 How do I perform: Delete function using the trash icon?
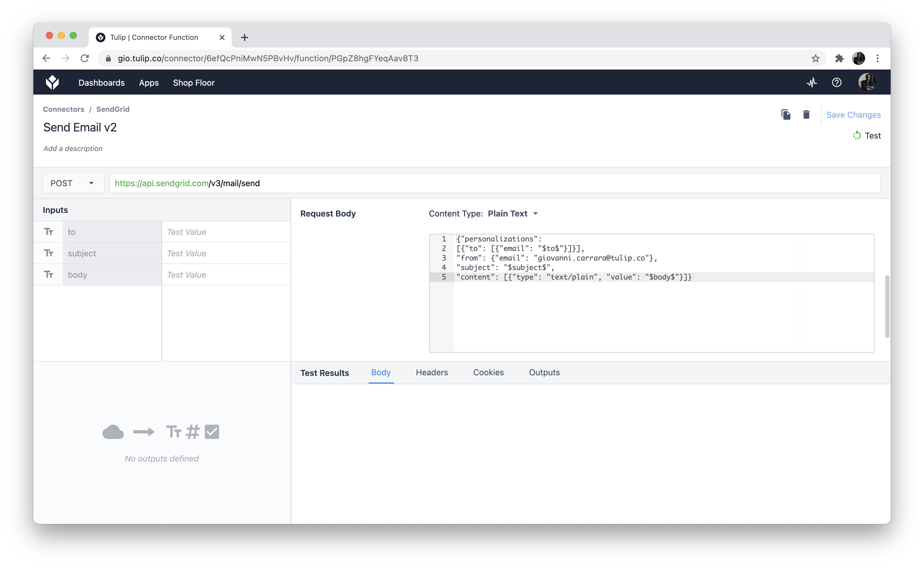[x=806, y=114]
